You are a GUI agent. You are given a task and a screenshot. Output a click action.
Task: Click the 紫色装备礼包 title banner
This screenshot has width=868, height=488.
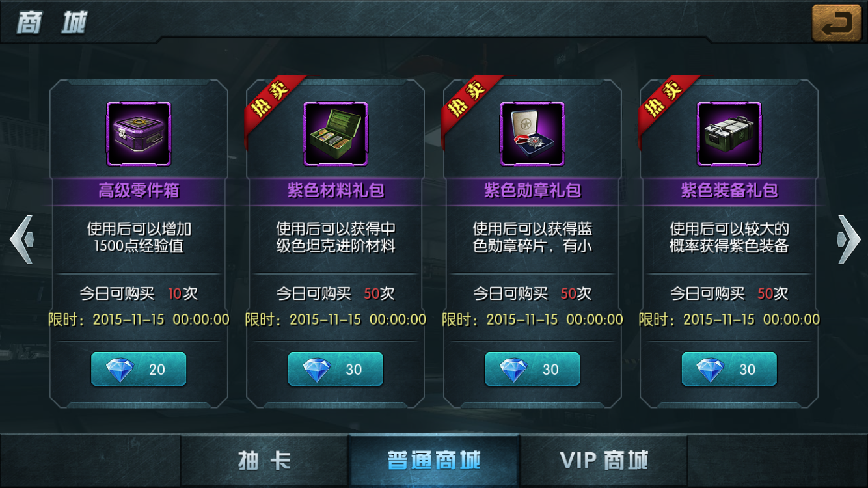point(729,191)
